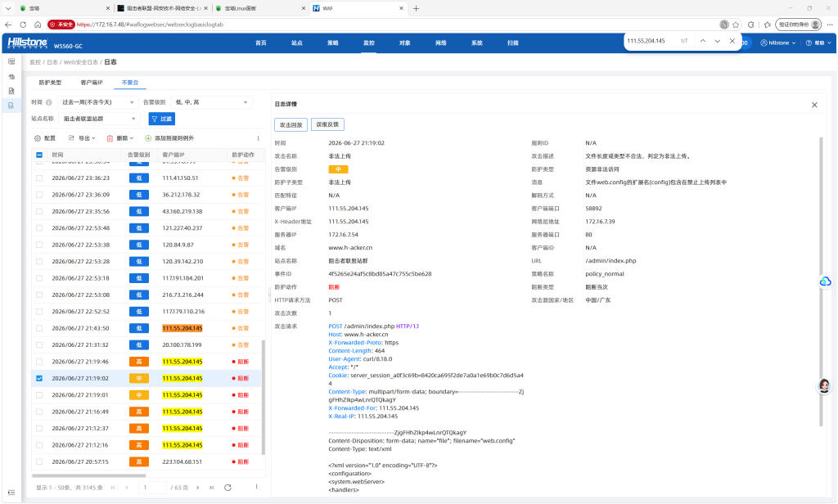The height and width of the screenshot is (504, 838).
Task: Close the log details panel
Action: point(814,105)
